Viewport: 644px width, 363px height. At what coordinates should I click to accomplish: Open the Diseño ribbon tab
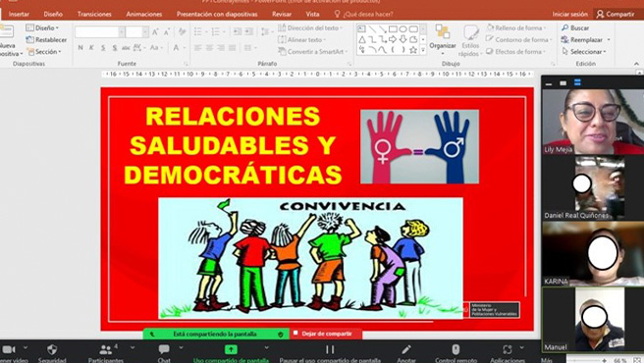click(53, 14)
